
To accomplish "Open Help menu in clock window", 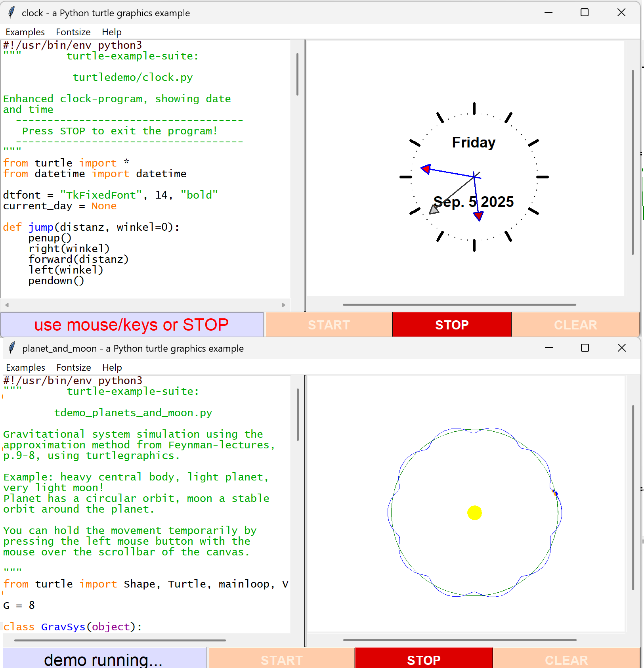I will (111, 32).
